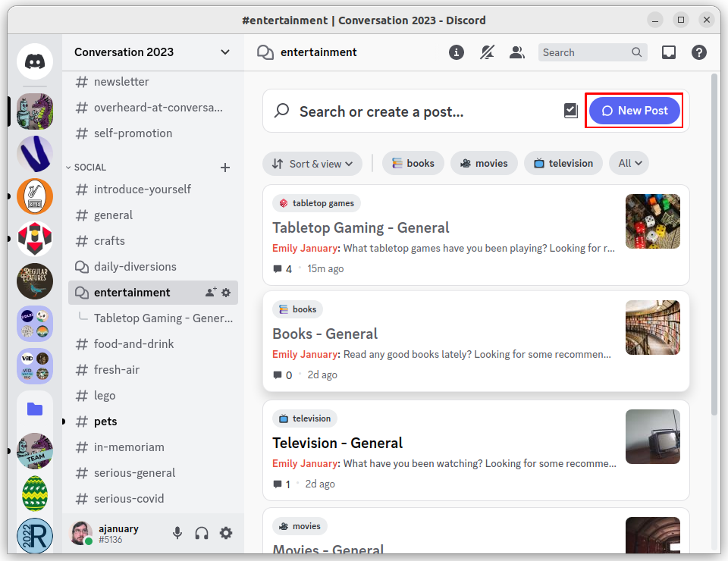Expand the All tags dropdown
The height and width of the screenshot is (561, 728).
629,163
